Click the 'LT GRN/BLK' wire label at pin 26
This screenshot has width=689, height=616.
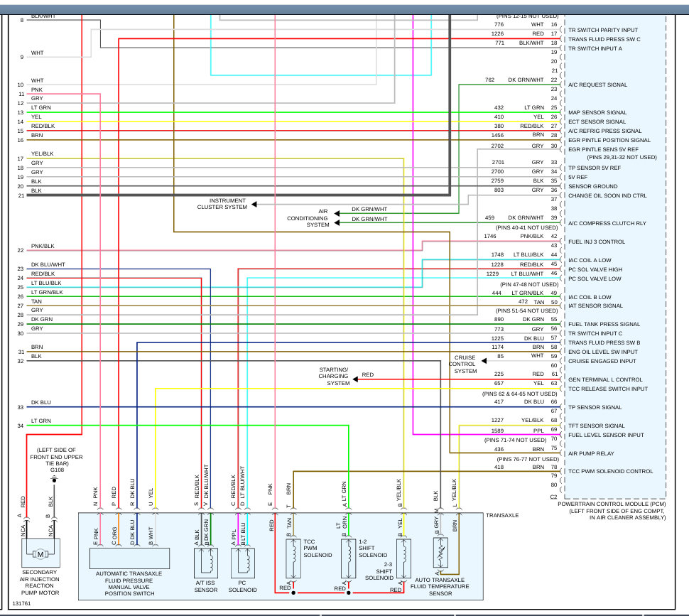(47, 292)
